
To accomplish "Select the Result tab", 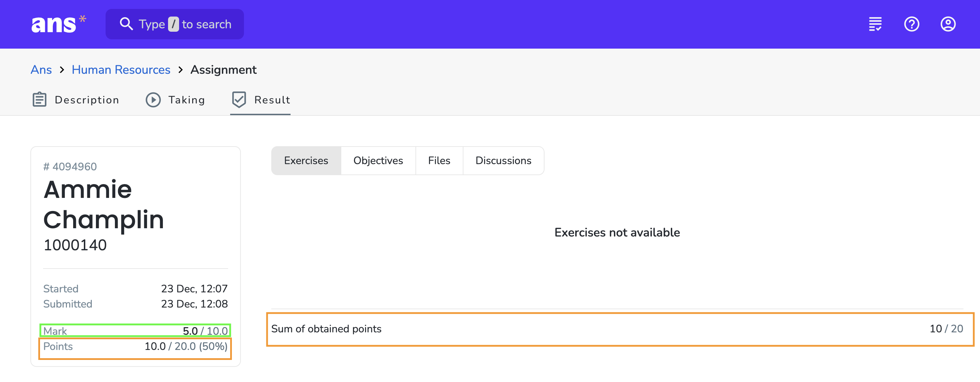I will tap(261, 100).
